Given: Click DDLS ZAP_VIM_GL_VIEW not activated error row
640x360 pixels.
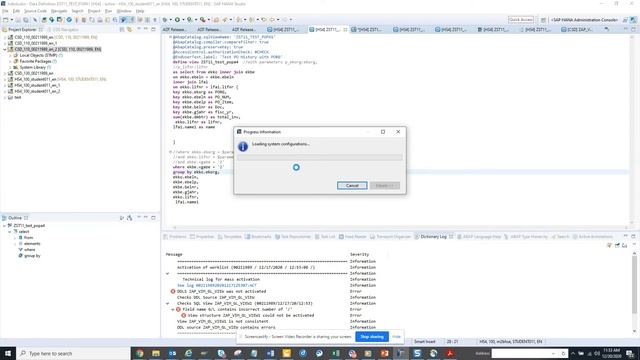Looking at the screenshot, I should tap(221, 291).
